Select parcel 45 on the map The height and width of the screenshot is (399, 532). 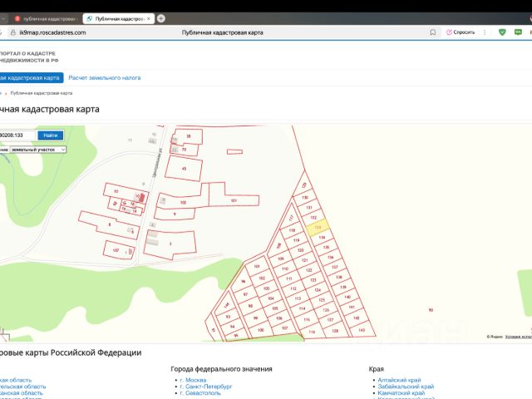(x=184, y=169)
